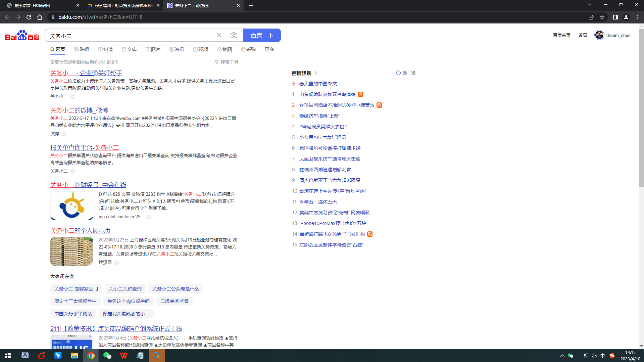Open result 关务小二的财经号_中金在线
Image resolution: width=644 pixels, height=362 pixels.
[88, 185]
